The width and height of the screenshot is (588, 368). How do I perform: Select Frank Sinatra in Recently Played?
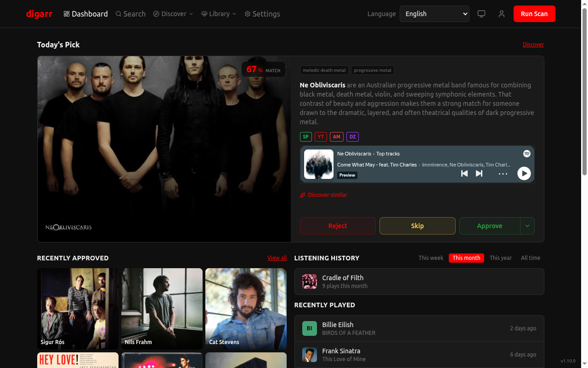pos(419,355)
